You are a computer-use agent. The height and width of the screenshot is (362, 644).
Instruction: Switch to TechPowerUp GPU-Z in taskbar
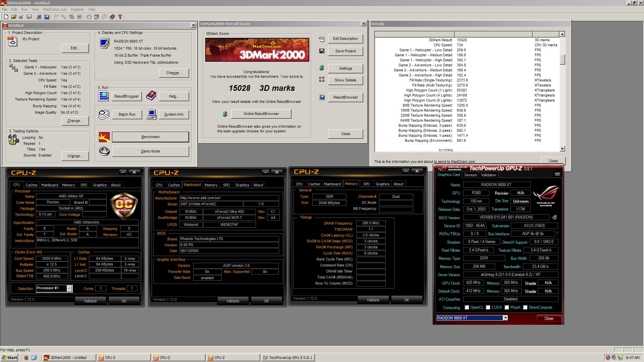(288, 358)
